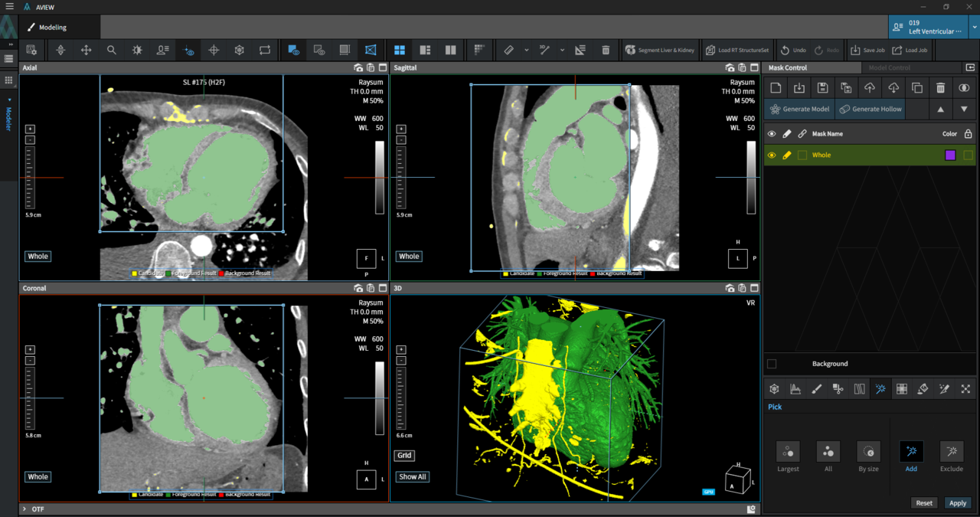The height and width of the screenshot is (517, 980).
Task: Switch to the Model Control tab
Action: [889, 67]
